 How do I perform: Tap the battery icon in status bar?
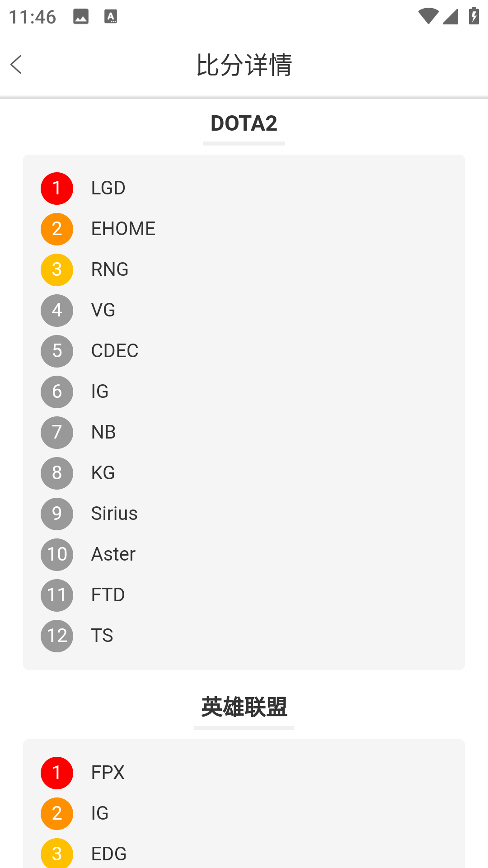pyautogui.click(x=474, y=16)
